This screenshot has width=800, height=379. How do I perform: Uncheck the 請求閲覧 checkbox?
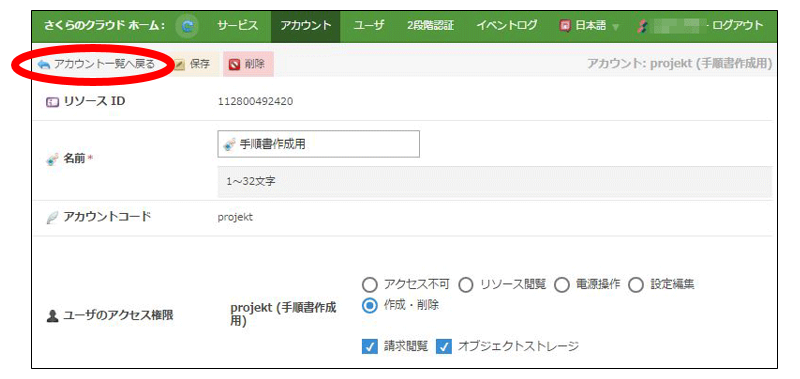(369, 347)
